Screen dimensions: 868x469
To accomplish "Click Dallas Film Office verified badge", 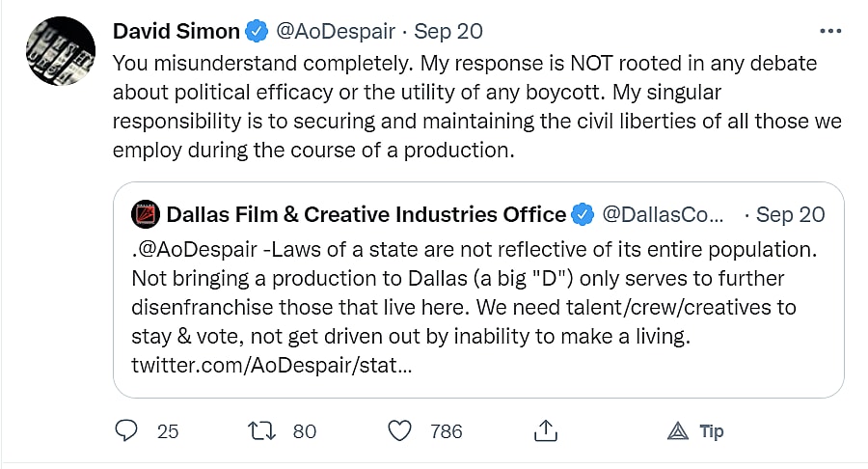I will (x=583, y=213).
